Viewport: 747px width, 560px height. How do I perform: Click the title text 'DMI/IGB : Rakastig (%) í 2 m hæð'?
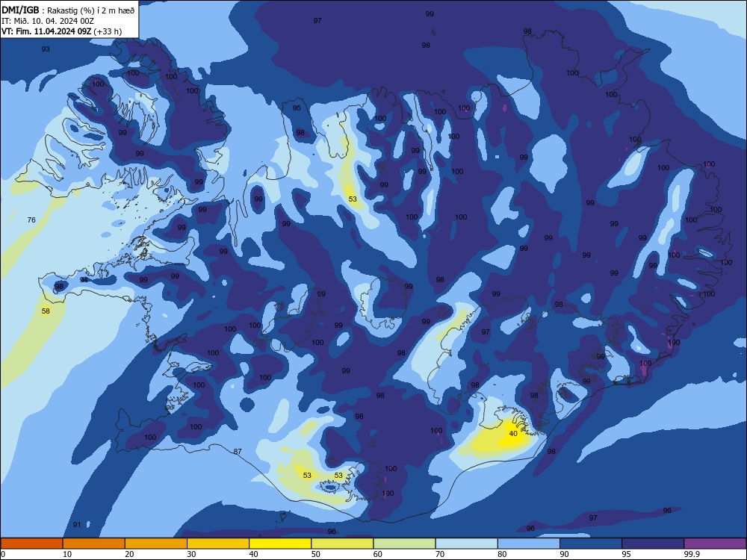point(68,10)
